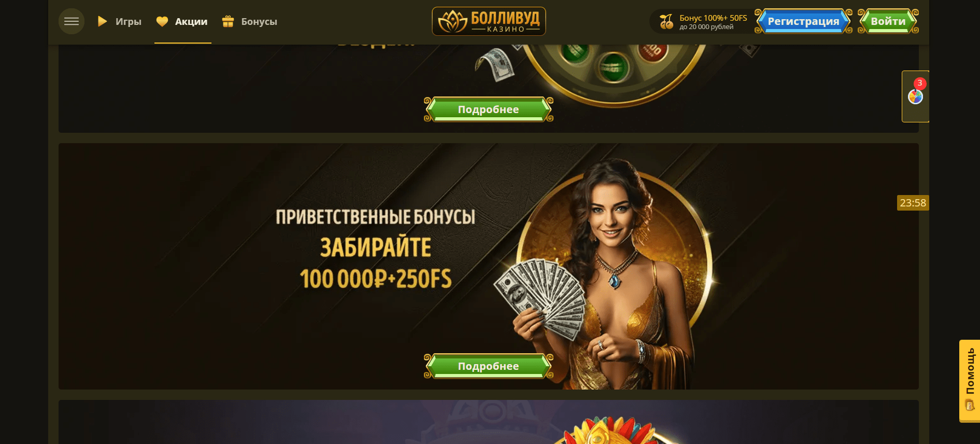Click the red notification badge showing 3
Screen dimensions: 980x444
920,83
